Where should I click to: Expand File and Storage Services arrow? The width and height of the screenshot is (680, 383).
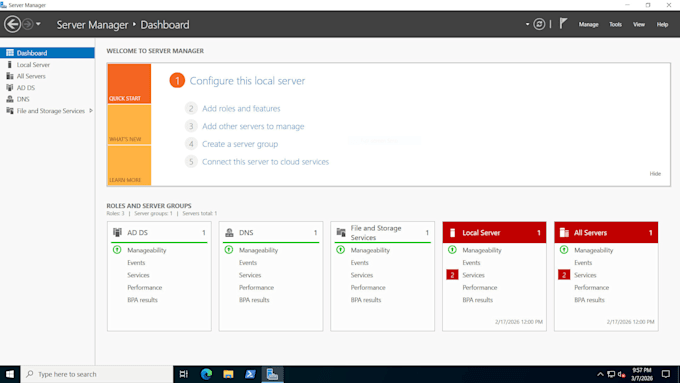click(x=91, y=111)
